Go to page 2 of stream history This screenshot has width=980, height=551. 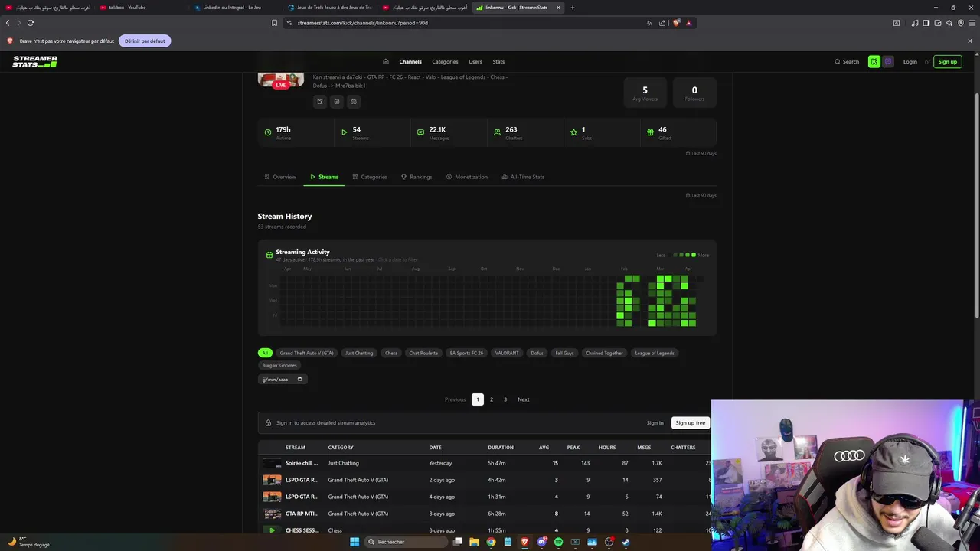(x=492, y=399)
